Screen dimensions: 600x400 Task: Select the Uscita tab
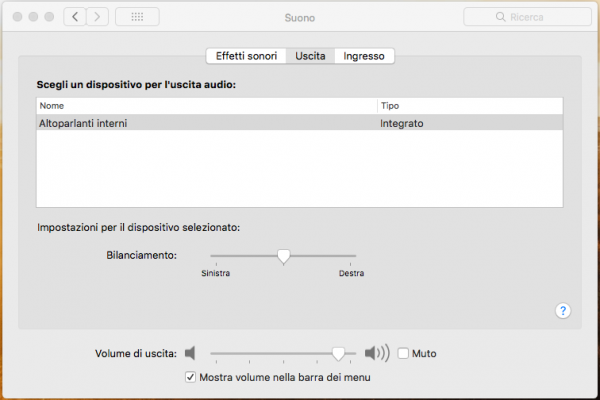(x=309, y=56)
